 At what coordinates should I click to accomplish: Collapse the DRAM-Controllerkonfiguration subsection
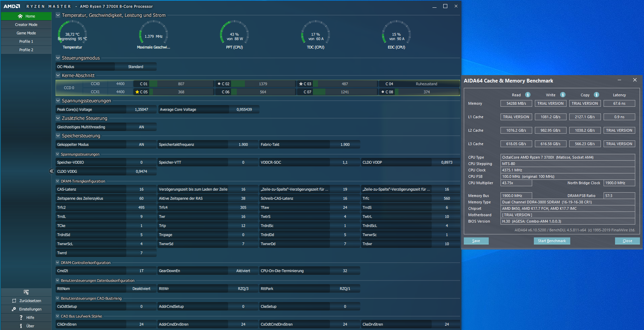click(57, 263)
